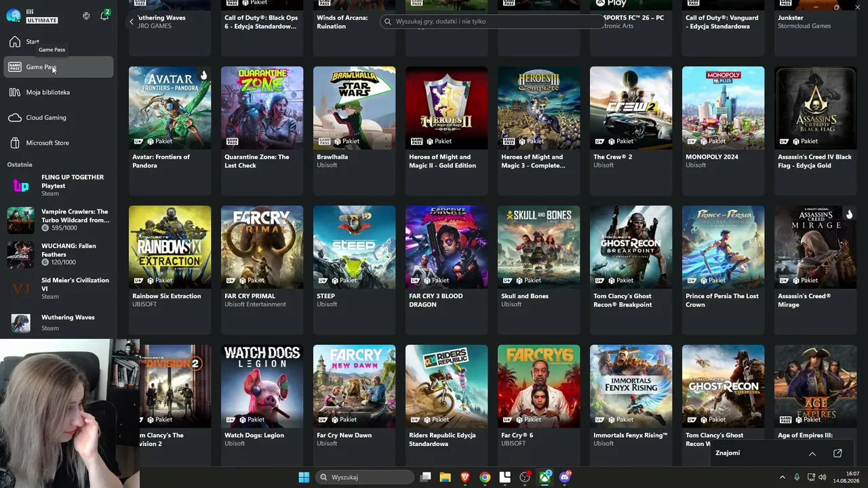Open recent game WUCHANG: Fallen Feathers
Image resolution: width=868 pixels, height=488 pixels.
58,254
